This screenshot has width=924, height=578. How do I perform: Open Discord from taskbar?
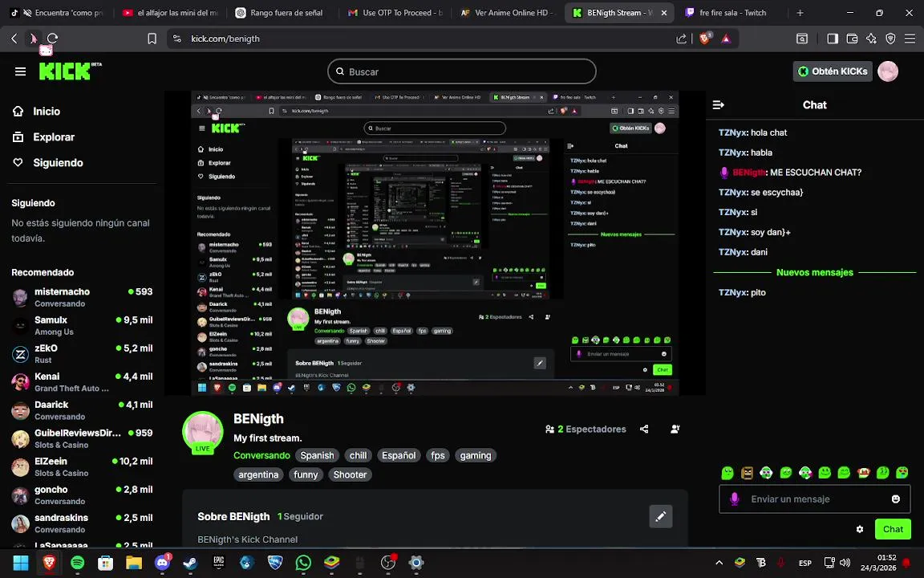(x=162, y=563)
